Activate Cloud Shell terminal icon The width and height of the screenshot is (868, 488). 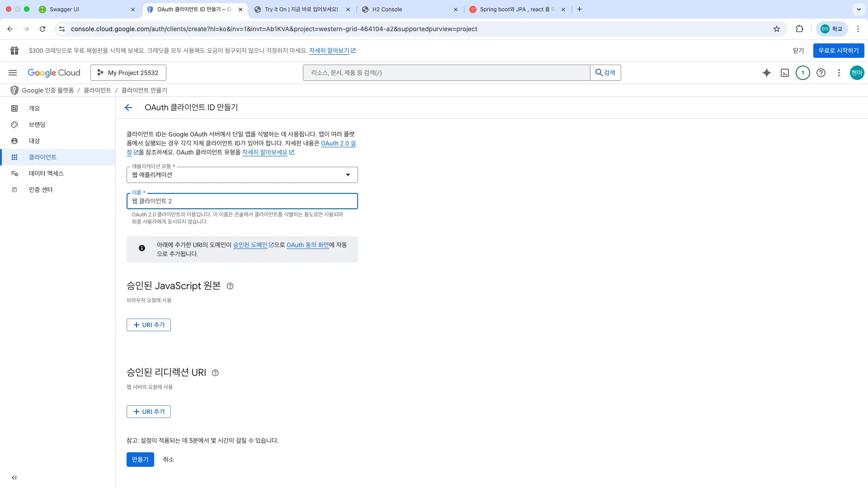coord(785,73)
